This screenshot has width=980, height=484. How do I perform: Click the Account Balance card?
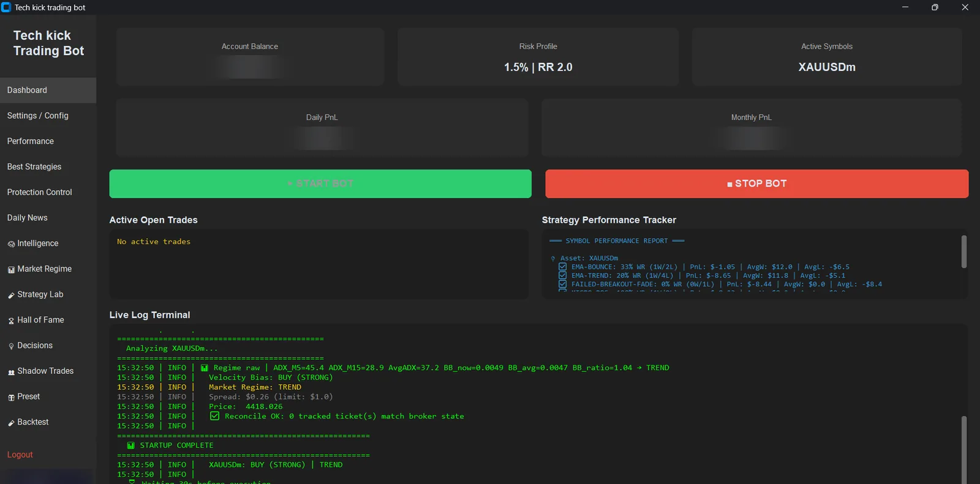(250, 56)
